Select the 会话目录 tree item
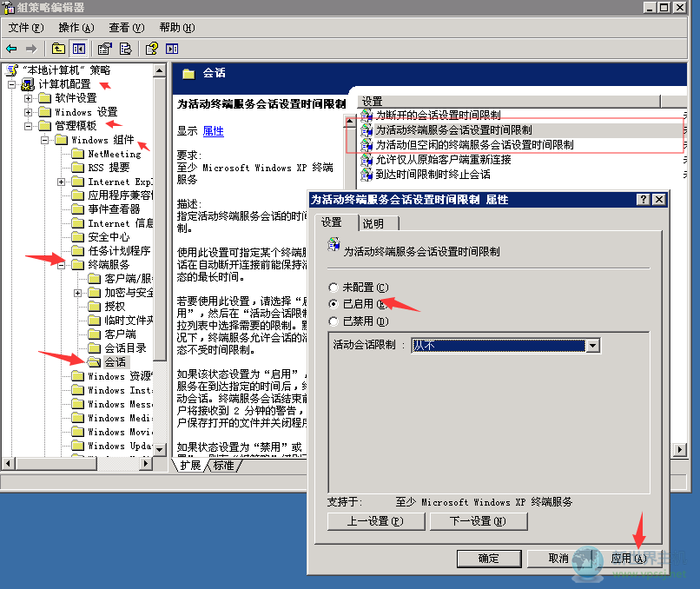This screenshot has width=700, height=589. tap(125, 347)
